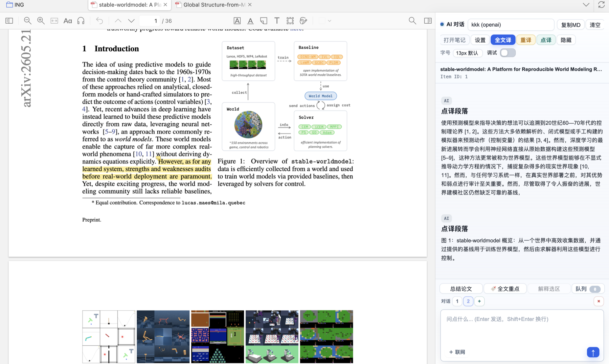This screenshot has width=609, height=364.
Task: Click the Atari games thumbnail grid
Action: tap(217, 337)
